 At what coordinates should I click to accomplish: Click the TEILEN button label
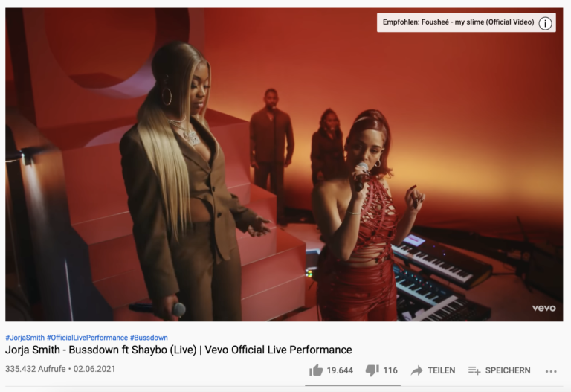[x=442, y=370]
